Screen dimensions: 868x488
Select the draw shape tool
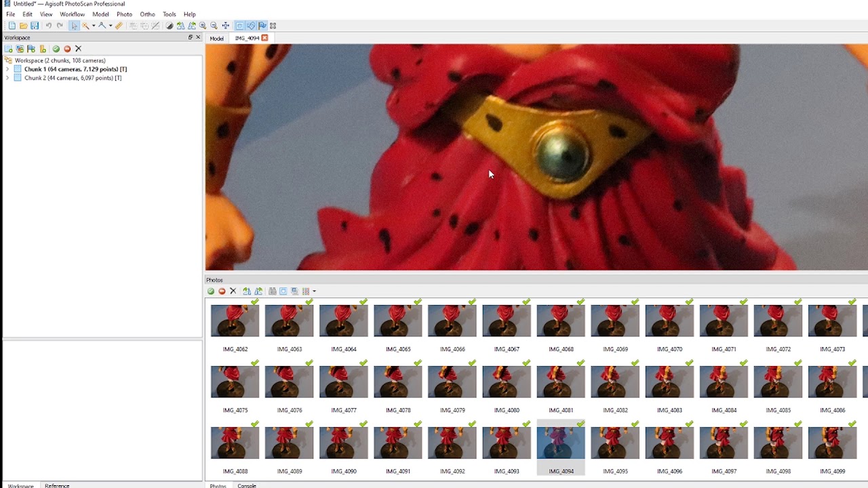tap(102, 26)
